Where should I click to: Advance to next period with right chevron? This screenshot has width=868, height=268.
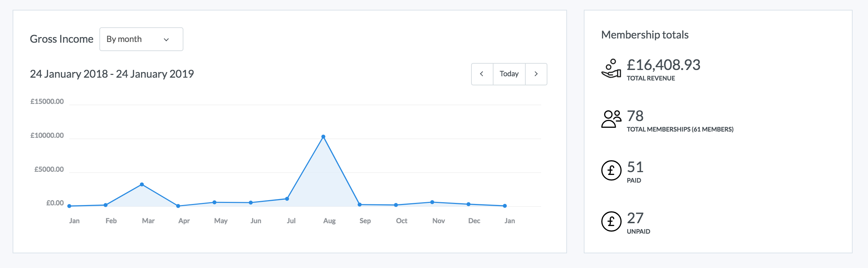[x=536, y=74]
